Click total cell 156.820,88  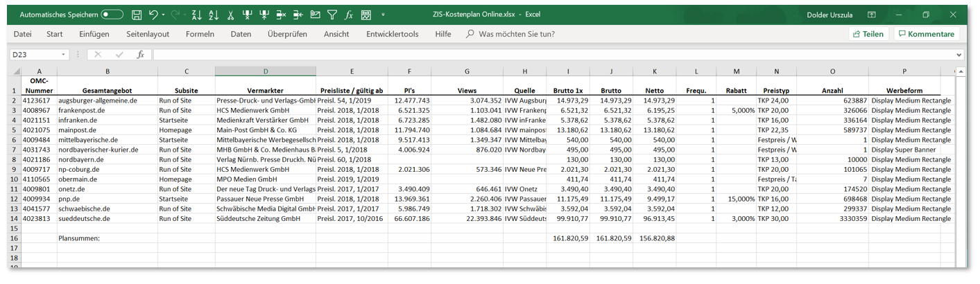[654, 238]
